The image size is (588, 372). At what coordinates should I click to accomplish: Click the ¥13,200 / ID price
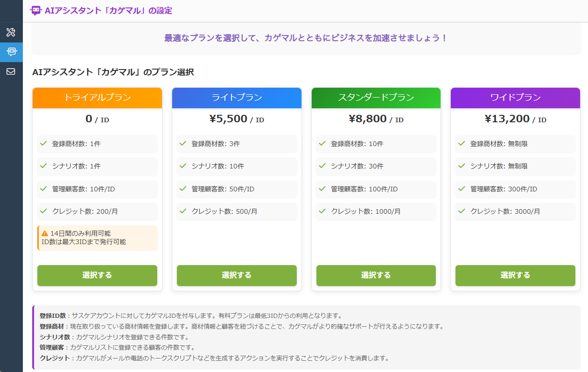(515, 119)
